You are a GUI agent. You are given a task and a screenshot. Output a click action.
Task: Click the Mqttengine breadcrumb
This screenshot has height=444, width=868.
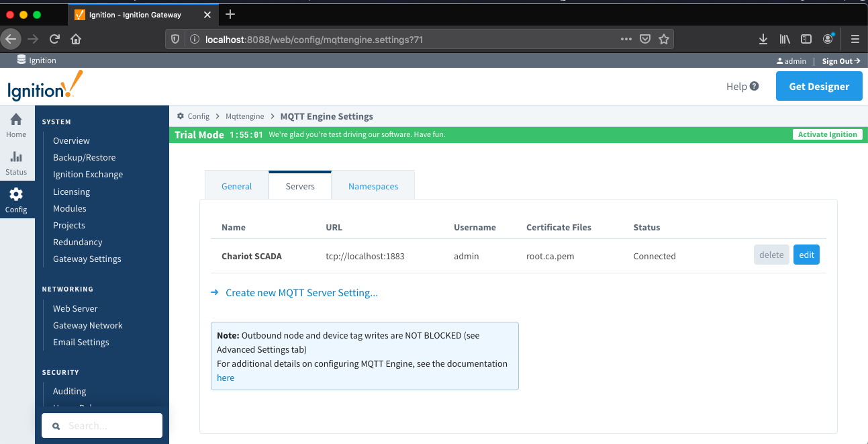pos(245,116)
